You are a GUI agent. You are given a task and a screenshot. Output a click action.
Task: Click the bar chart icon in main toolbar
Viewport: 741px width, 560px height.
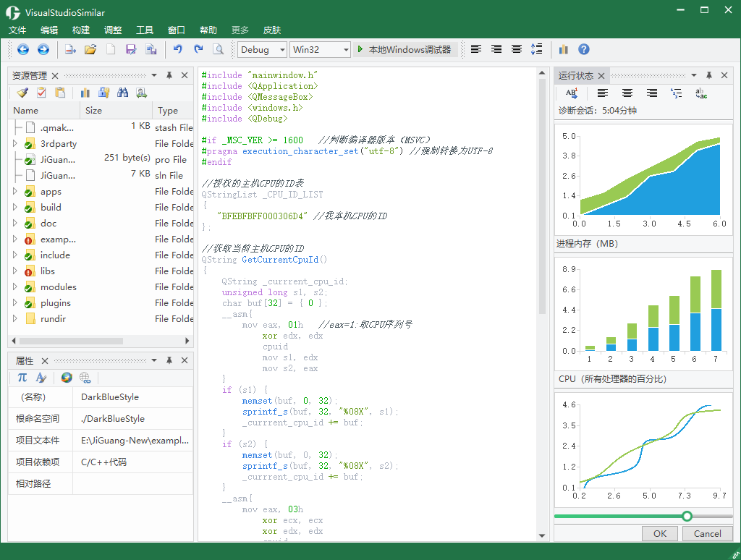pos(563,49)
